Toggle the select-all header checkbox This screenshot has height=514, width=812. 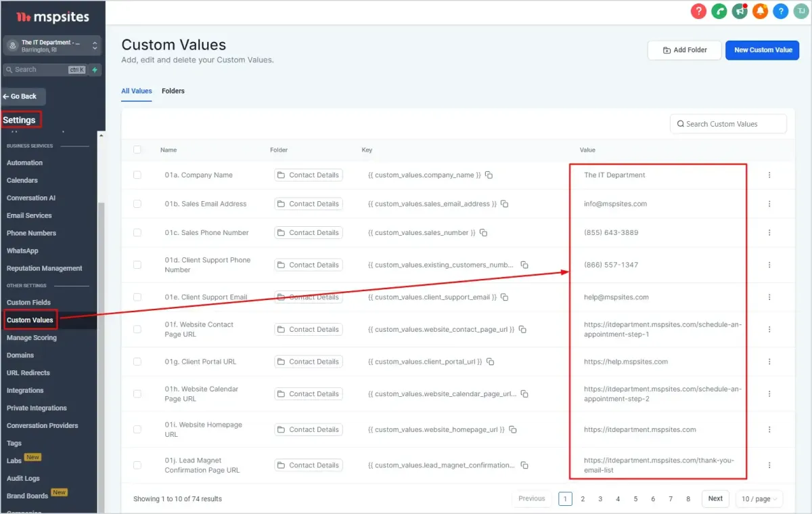(x=137, y=150)
